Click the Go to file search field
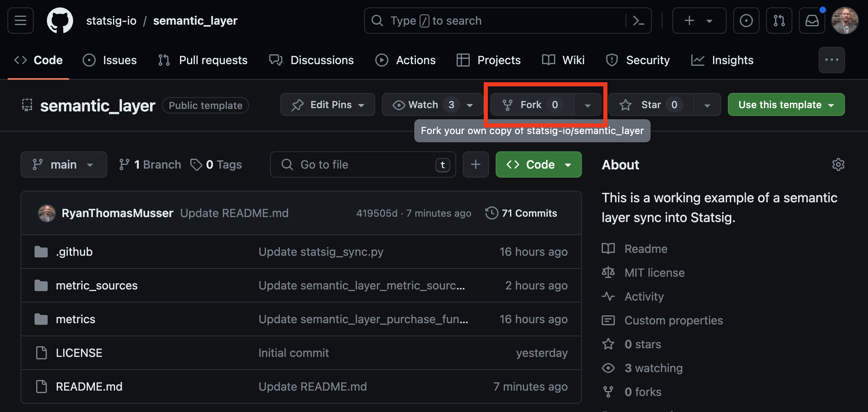The height and width of the screenshot is (412, 868). click(363, 164)
